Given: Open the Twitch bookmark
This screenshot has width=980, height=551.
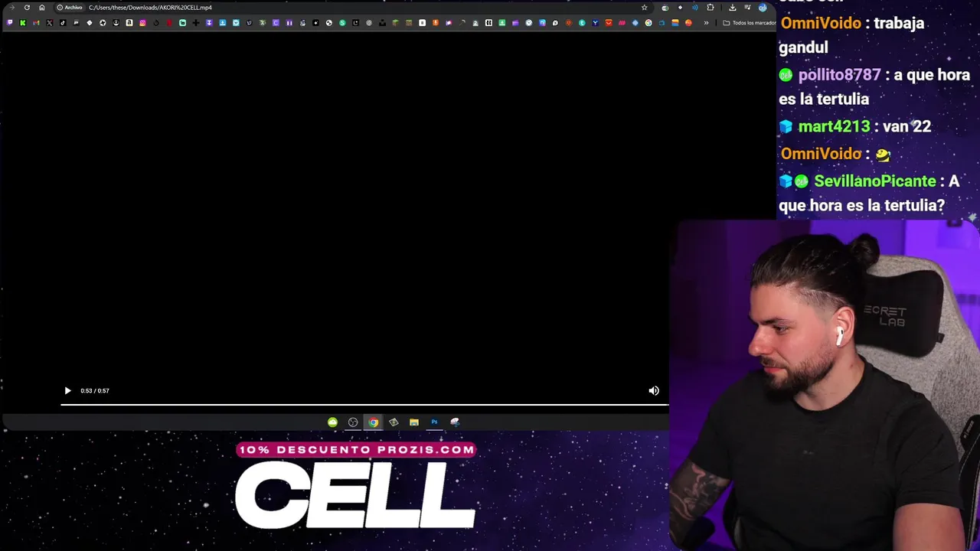Looking at the screenshot, I should (10, 23).
